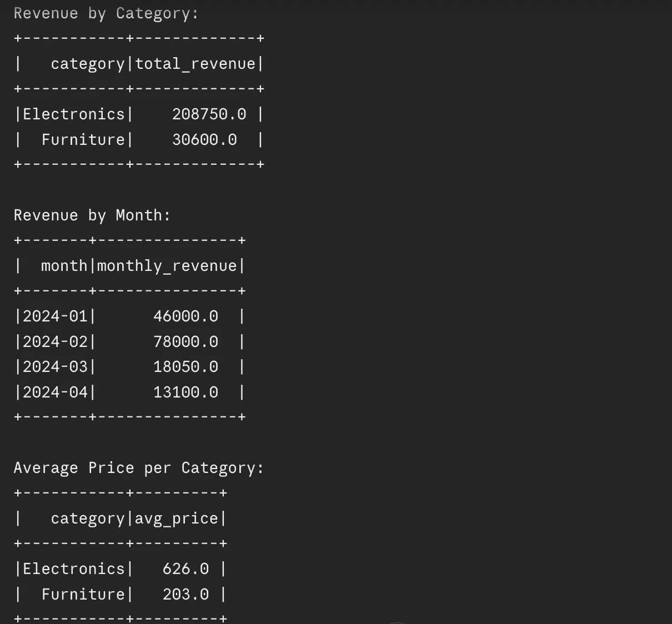Select the value 203.0
This screenshot has height=624, width=672.
point(185,595)
